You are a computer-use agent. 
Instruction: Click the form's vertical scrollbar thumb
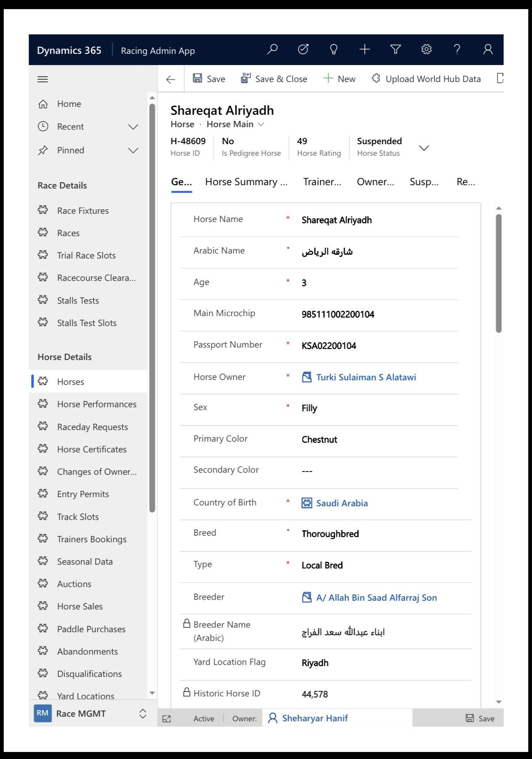click(x=499, y=273)
